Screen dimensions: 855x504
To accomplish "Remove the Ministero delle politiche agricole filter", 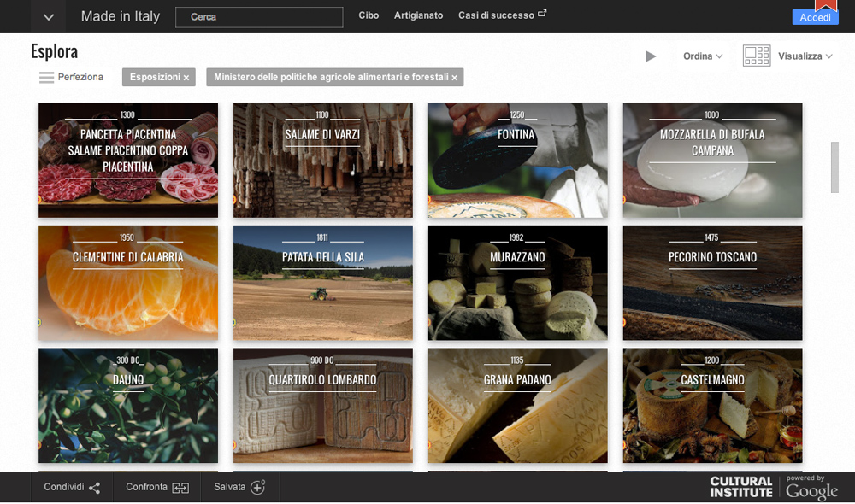I will [x=455, y=78].
